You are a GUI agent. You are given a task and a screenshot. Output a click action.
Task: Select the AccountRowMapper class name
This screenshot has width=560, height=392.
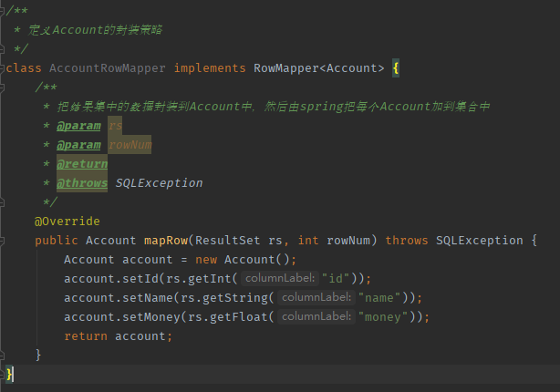107,67
